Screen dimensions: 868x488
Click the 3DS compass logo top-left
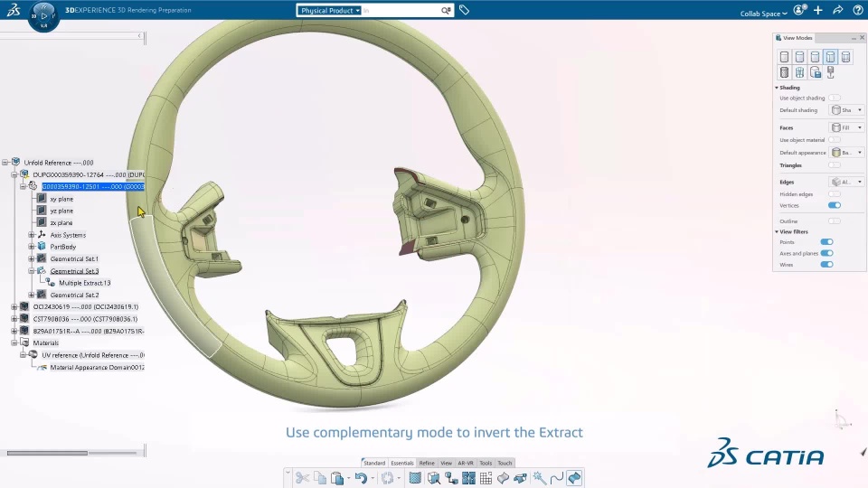[14, 9]
